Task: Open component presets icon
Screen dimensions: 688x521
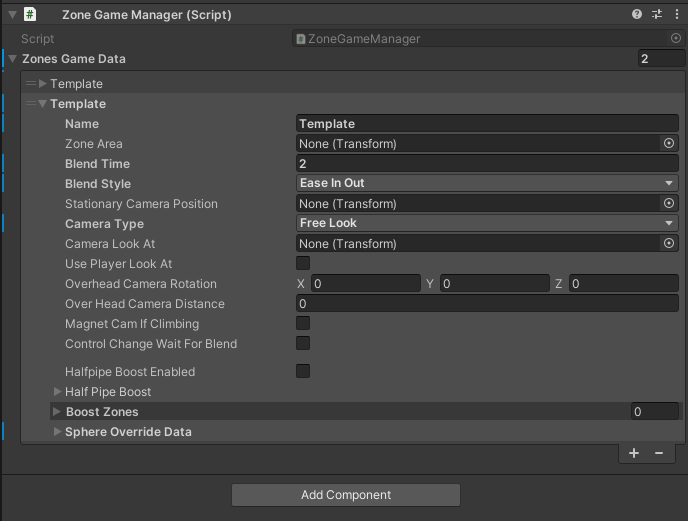Action: point(657,14)
